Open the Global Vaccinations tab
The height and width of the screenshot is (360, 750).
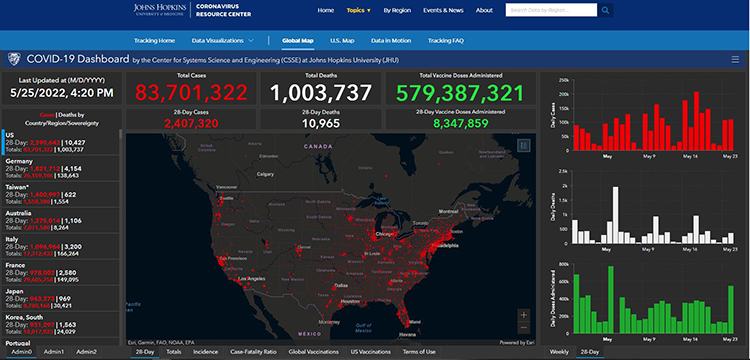[313, 352]
